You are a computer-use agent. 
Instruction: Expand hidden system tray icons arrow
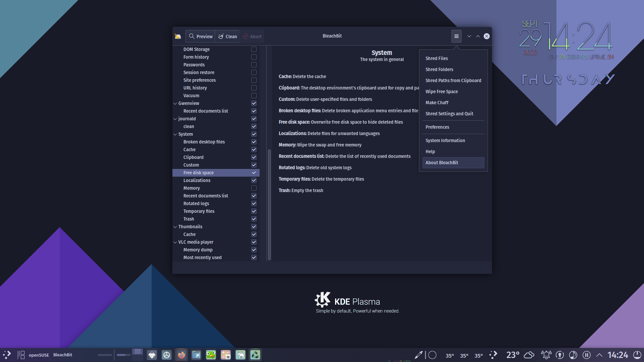[599, 355]
